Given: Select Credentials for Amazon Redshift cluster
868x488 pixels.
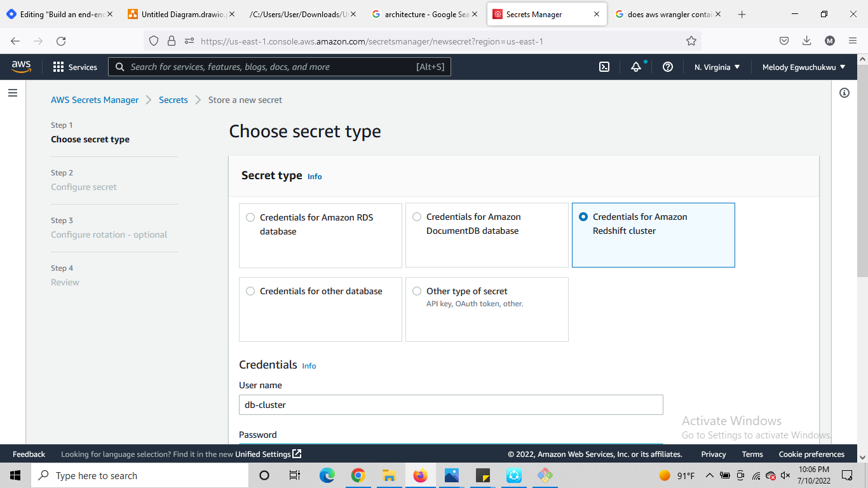Looking at the screenshot, I should (x=653, y=235).
